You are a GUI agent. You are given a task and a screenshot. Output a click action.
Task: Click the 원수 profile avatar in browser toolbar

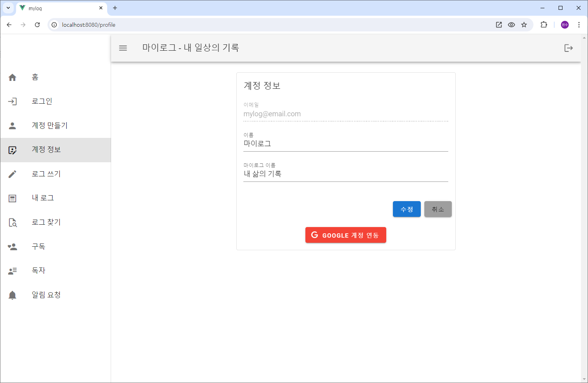pos(564,24)
